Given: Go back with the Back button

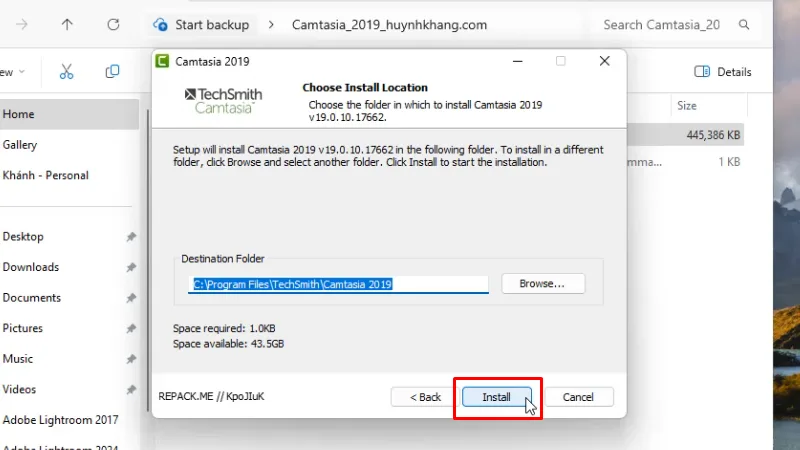Looking at the screenshot, I should [x=425, y=397].
